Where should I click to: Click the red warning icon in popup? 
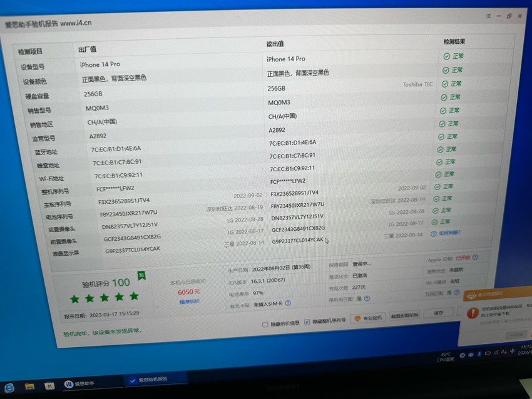[x=473, y=313]
